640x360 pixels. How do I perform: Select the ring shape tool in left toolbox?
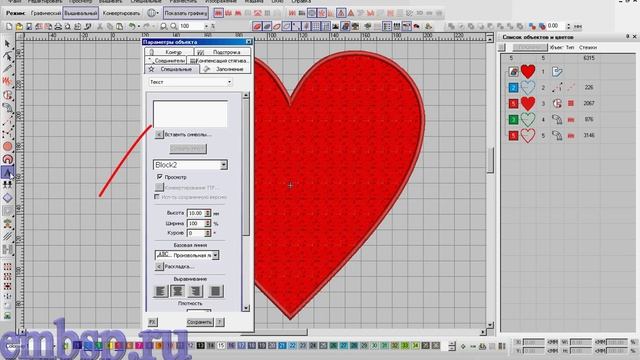tap(7, 159)
